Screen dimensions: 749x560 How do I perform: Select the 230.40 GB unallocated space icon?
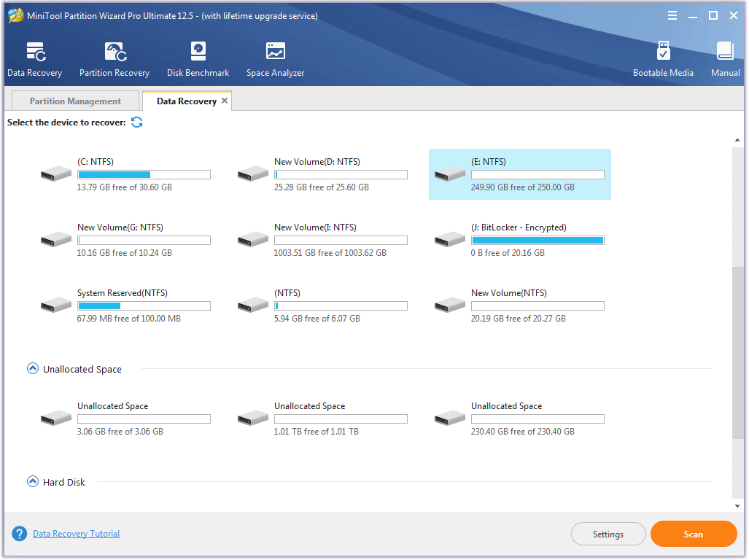coord(449,418)
